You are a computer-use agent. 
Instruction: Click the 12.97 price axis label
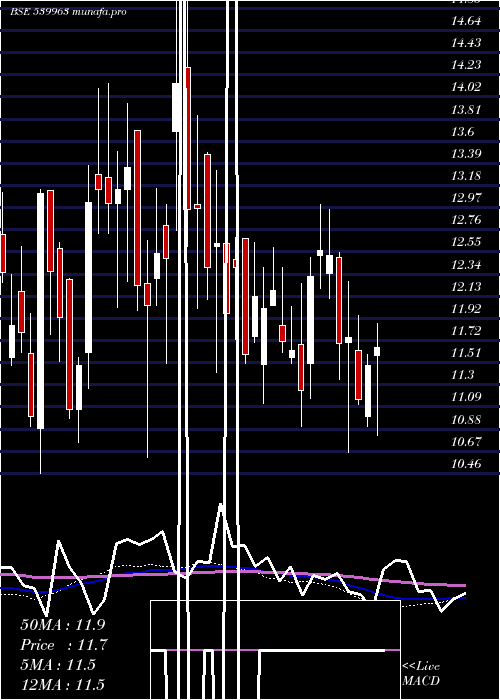point(467,198)
